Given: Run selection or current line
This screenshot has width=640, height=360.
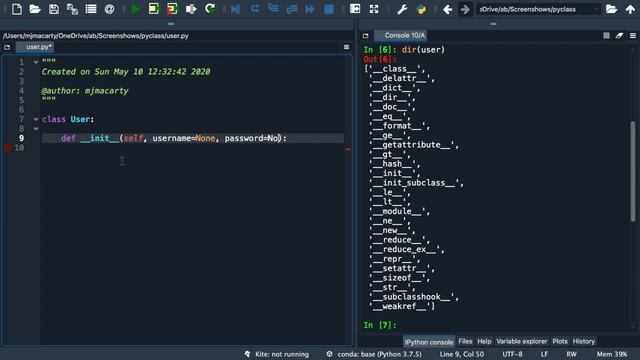Looking at the screenshot, I should (191, 9).
